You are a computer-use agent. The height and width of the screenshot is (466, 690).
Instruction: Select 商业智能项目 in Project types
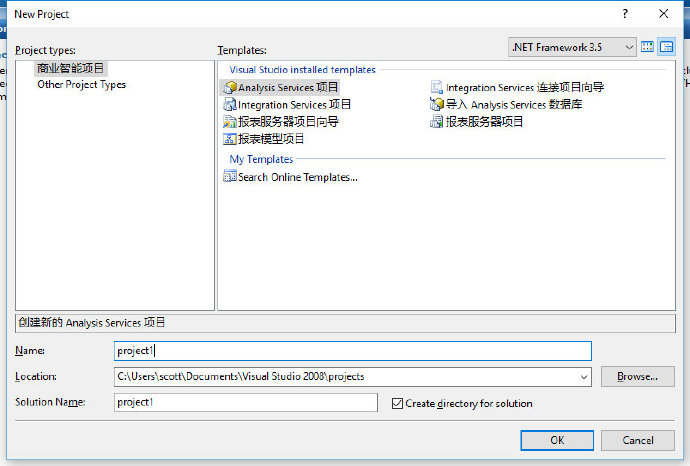[x=70, y=68]
